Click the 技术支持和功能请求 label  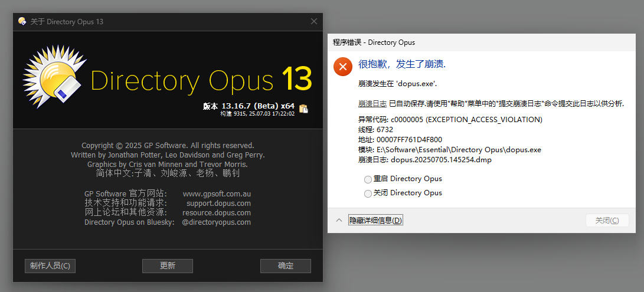[126, 204]
